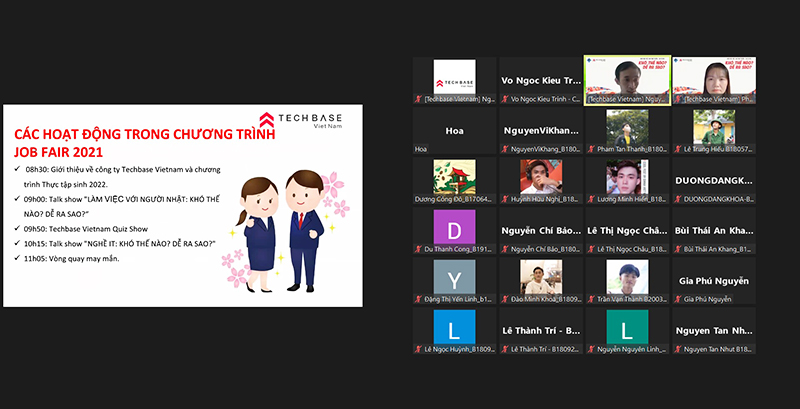
Task: Click the muted mic icon beside Gia Phú Nguyễn
Action: point(678,299)
